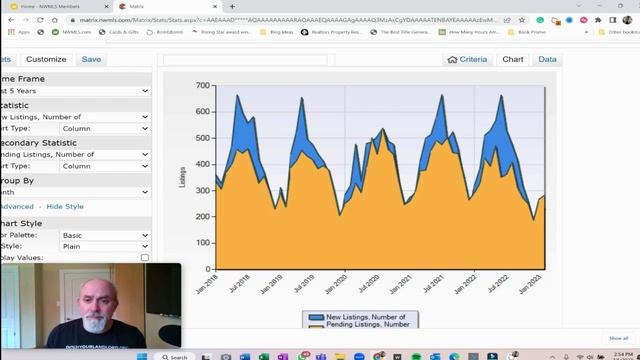
Task: Open the BombBomb bookmark
Action: (x=165, y=32)
